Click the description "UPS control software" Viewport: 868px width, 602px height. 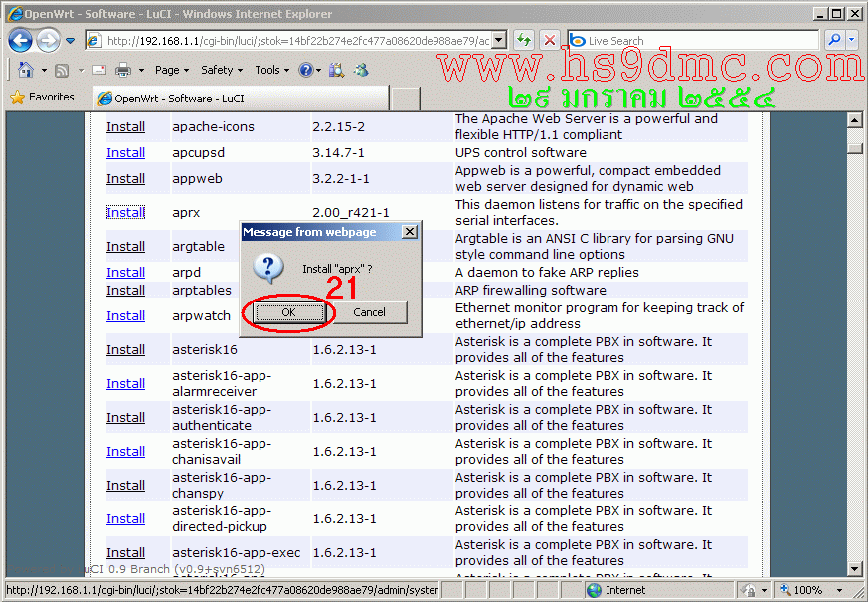(x=521, y=153)
